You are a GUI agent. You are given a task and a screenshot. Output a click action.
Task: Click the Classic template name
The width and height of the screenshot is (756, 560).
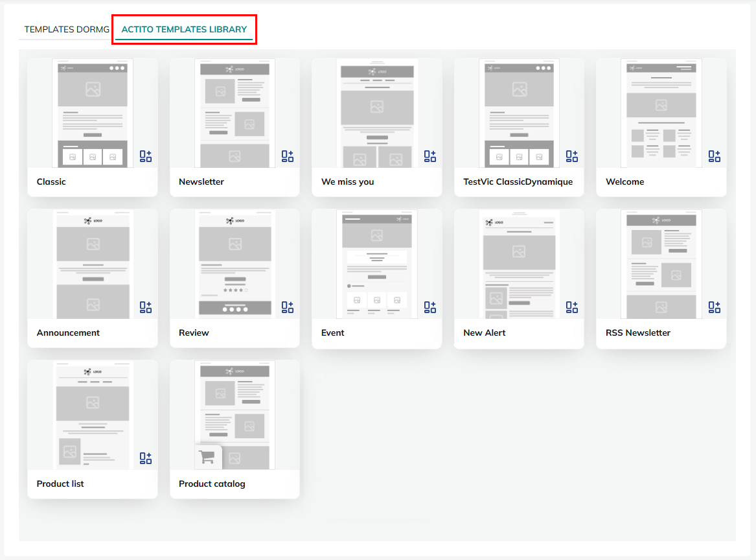[x=51, y=182]
